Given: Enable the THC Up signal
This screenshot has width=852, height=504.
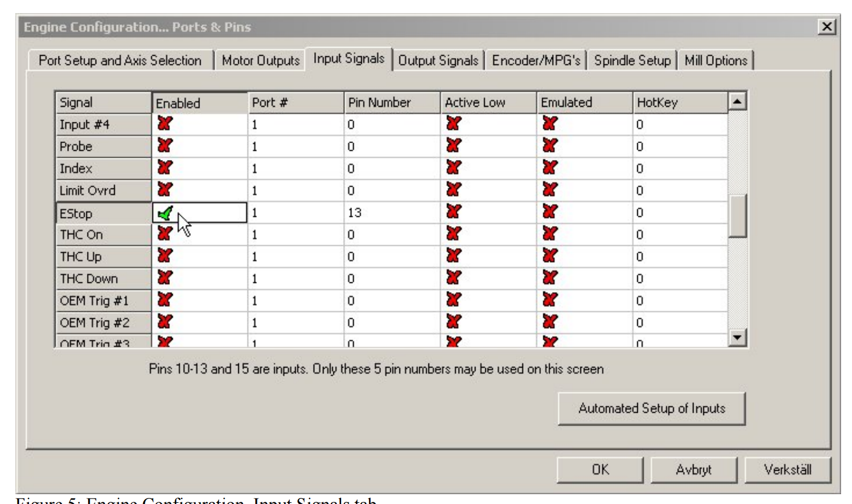Looking at the screenshot, I should (165, 256).
